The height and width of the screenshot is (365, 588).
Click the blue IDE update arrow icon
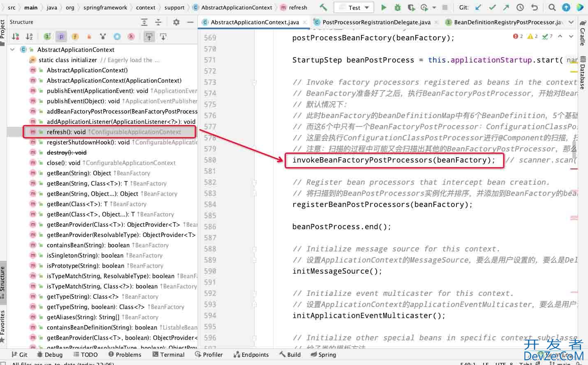click(x=566, y=7)
